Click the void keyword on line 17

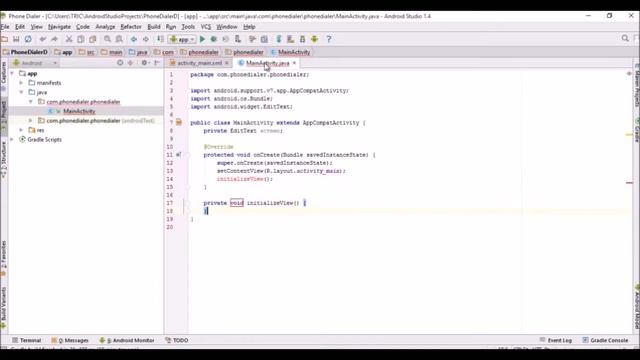click(x=237, y=203)
